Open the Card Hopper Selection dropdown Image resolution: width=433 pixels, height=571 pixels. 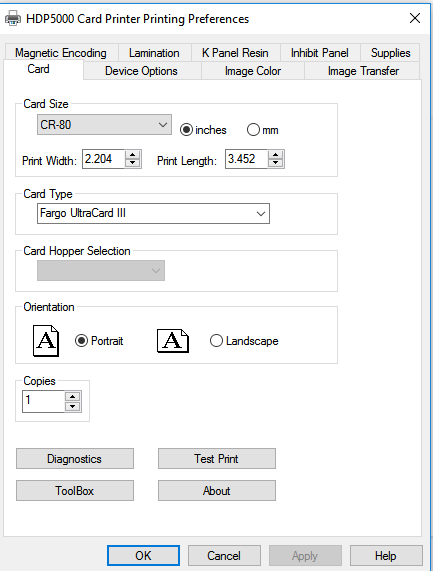pos(101,271)
